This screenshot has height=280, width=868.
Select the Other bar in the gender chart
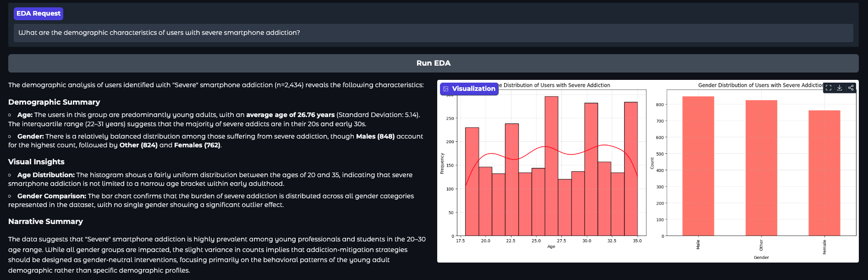tap(761, 168)
